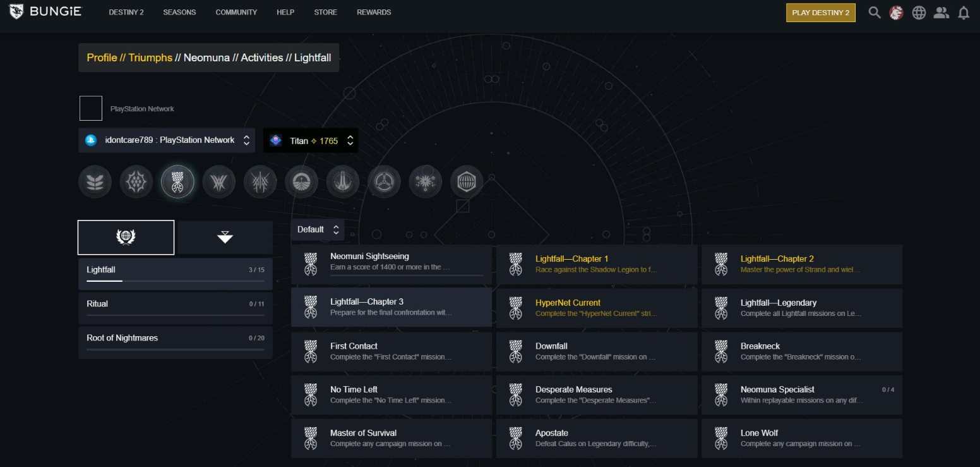Click the globe language icon

919,13
